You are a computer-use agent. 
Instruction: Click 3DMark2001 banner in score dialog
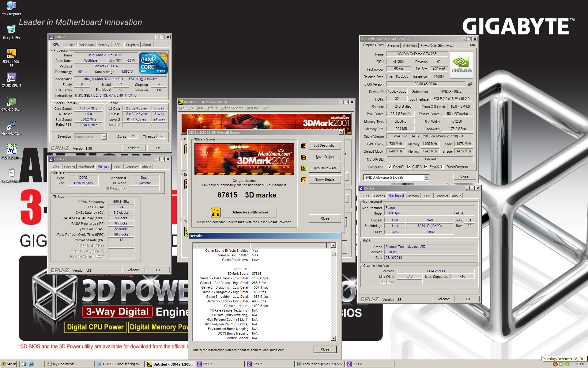[244, 159]
